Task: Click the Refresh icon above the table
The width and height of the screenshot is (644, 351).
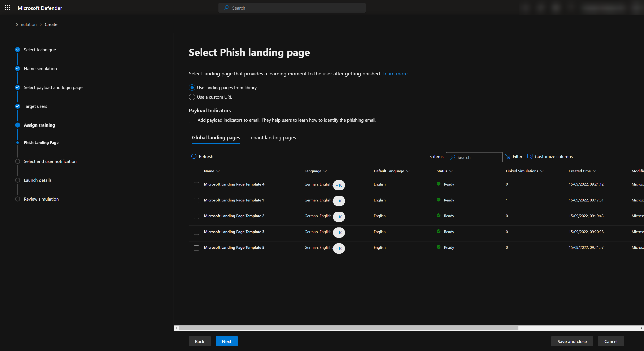Action: [x=194, y=156]
